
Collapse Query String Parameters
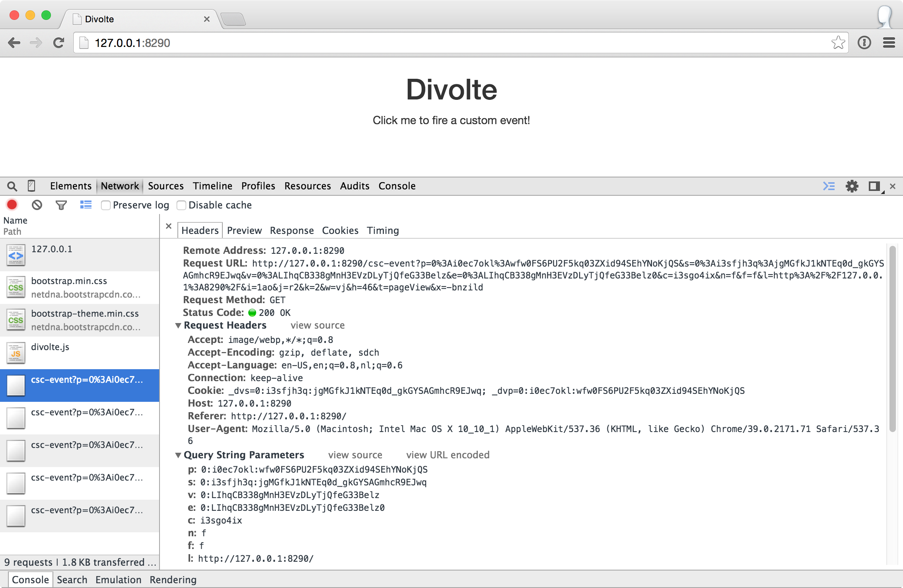pos(178,455)
